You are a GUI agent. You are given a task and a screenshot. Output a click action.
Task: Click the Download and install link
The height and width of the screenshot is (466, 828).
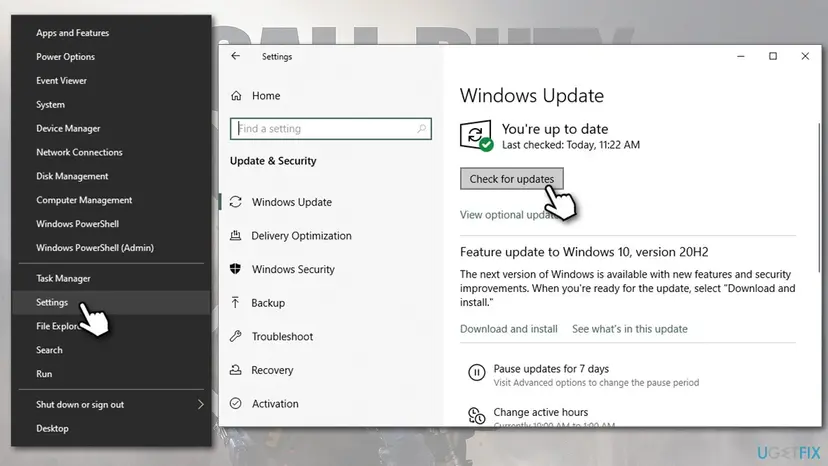[509, 329]
